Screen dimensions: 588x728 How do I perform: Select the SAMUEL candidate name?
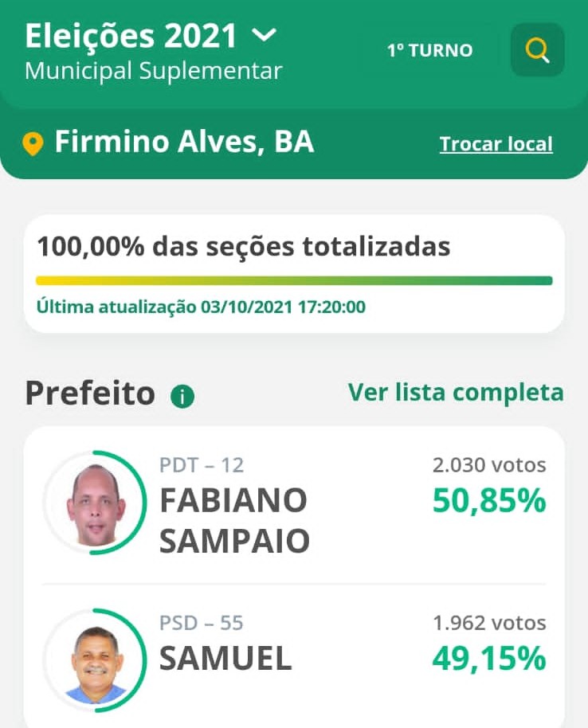click(225, 659)
